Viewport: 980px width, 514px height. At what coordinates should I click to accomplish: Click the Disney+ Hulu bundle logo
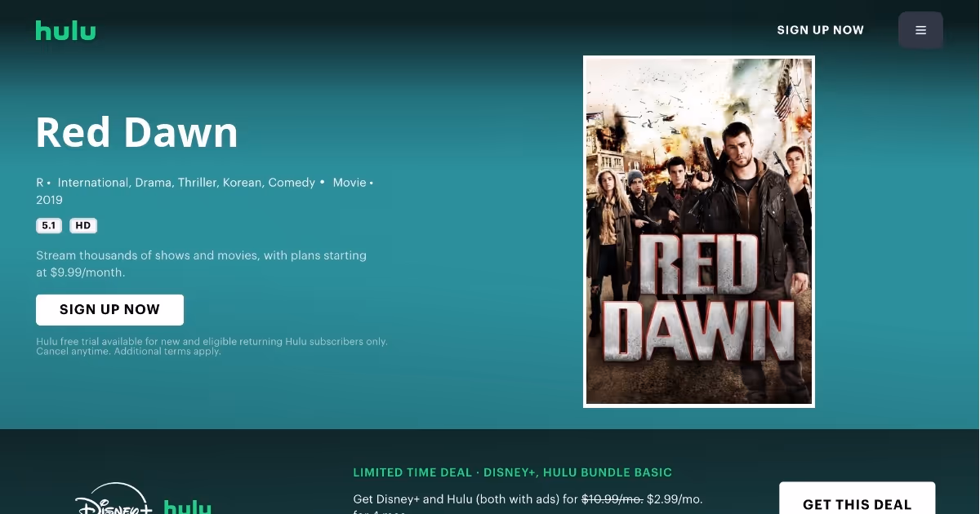[x=143, y=499]
